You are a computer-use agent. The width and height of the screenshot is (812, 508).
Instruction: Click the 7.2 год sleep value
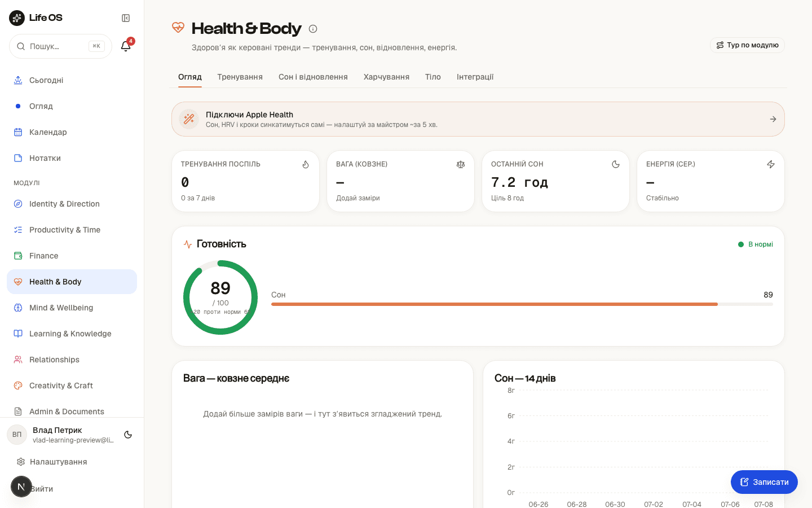519,182
